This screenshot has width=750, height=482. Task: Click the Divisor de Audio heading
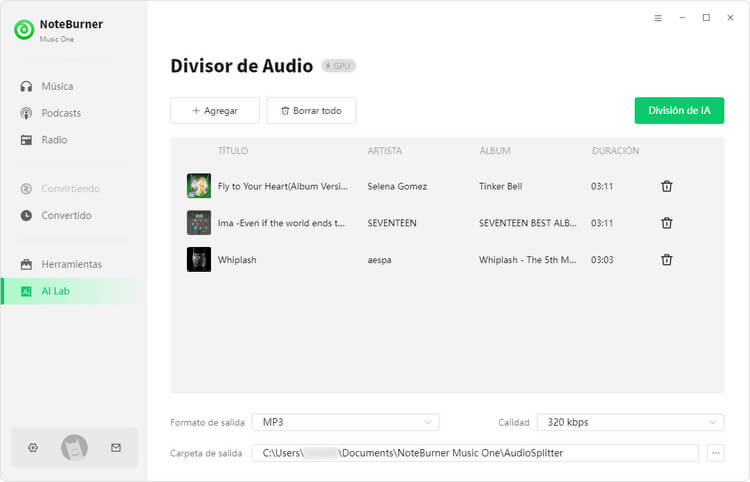242,66
